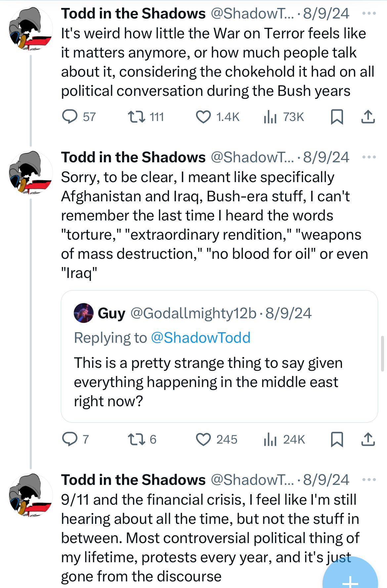The height and width of the screenshot is (588, 387).
Task: Open more options for third tweet
Action: [x=369, y=480]
